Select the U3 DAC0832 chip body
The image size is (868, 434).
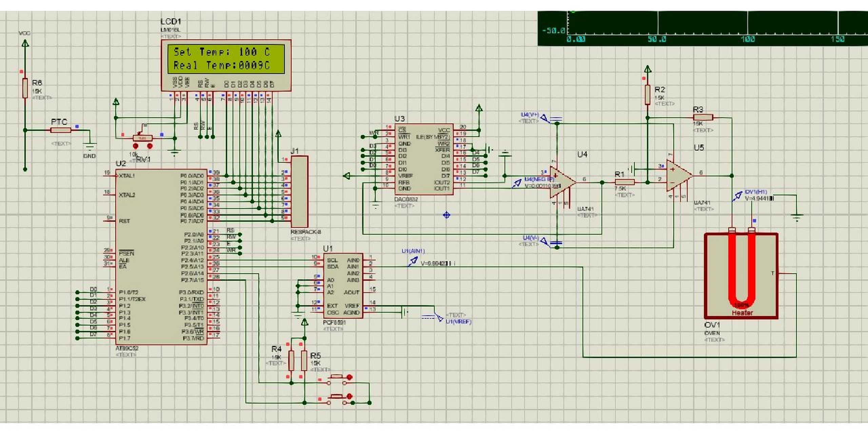tap(424, 159)
